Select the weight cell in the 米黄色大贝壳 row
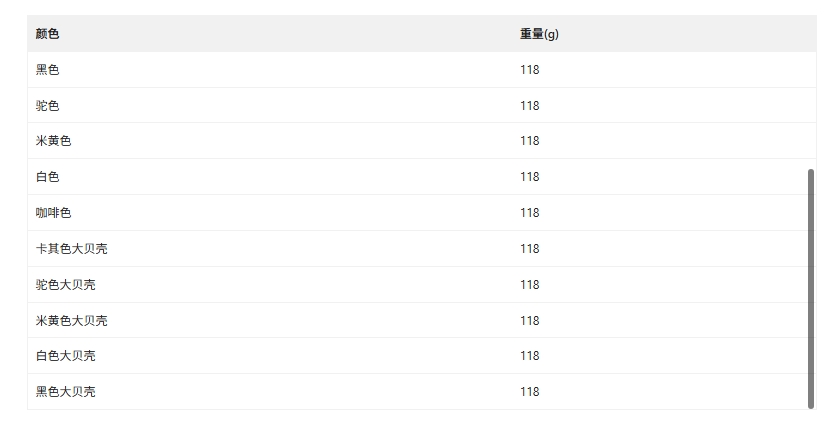The image size is (840, 432). point(529,321)
